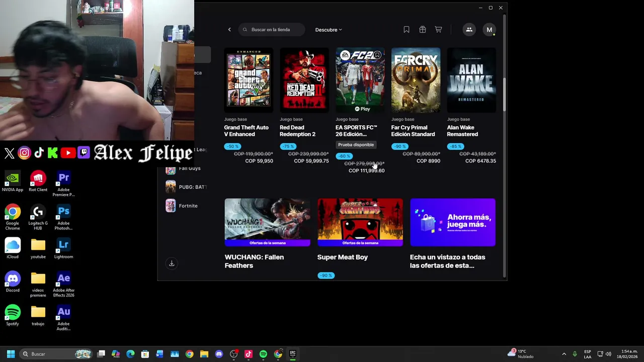
Task: Open Red Dead Redemption 2 cover art
Action: (304, 80)
